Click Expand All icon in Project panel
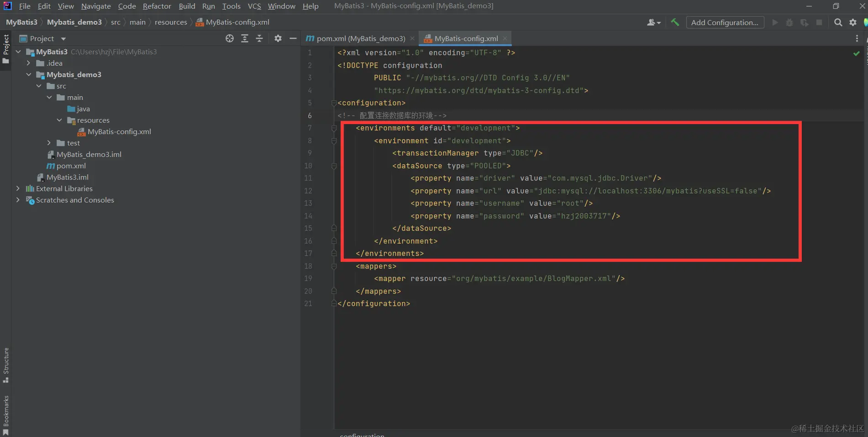 pos(245,38)
